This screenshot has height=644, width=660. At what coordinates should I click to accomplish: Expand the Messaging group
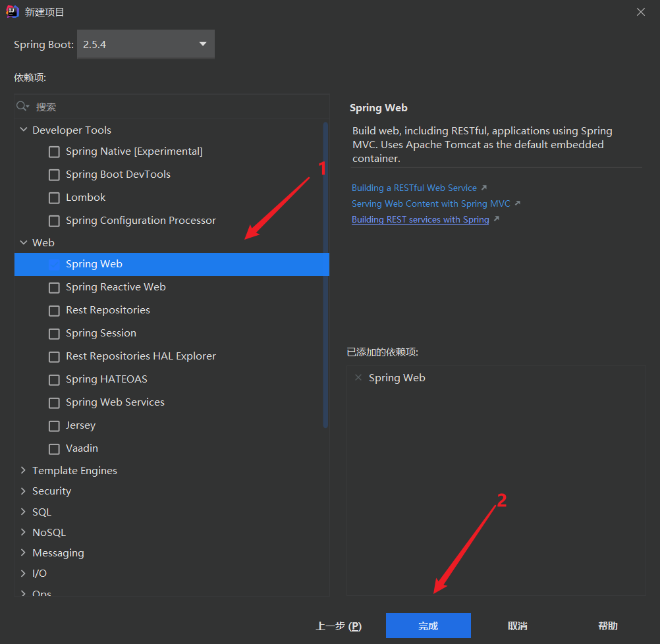pyautogui.click(x=24, y=552)
